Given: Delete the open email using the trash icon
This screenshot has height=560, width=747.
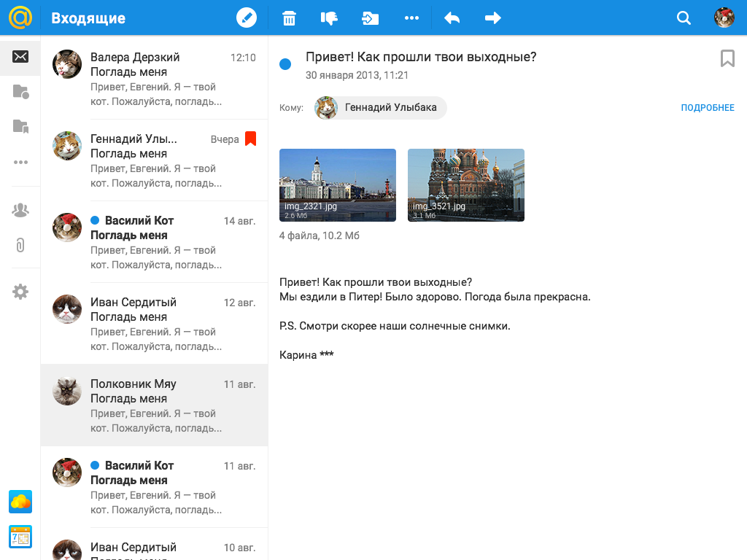Looking at the screenshot, I should (x=289, y=18).
